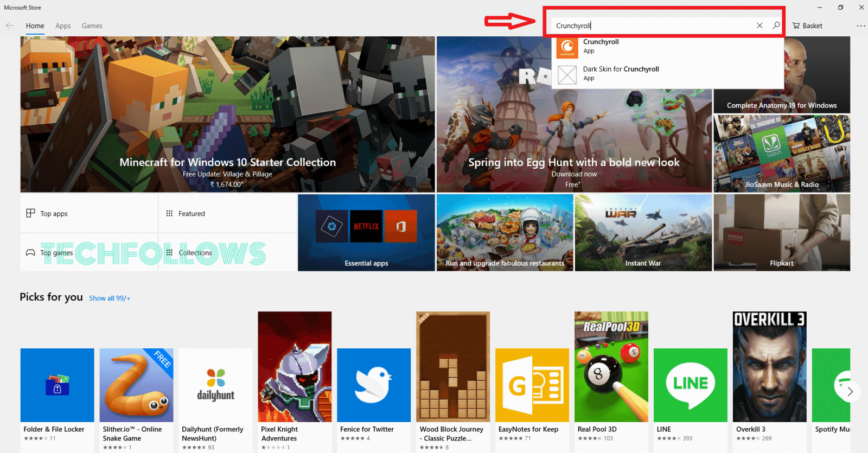Image resolution: width=868 pixels, height=453 pixels.
Task: Open the Featured tile
Action: (228, 213)
